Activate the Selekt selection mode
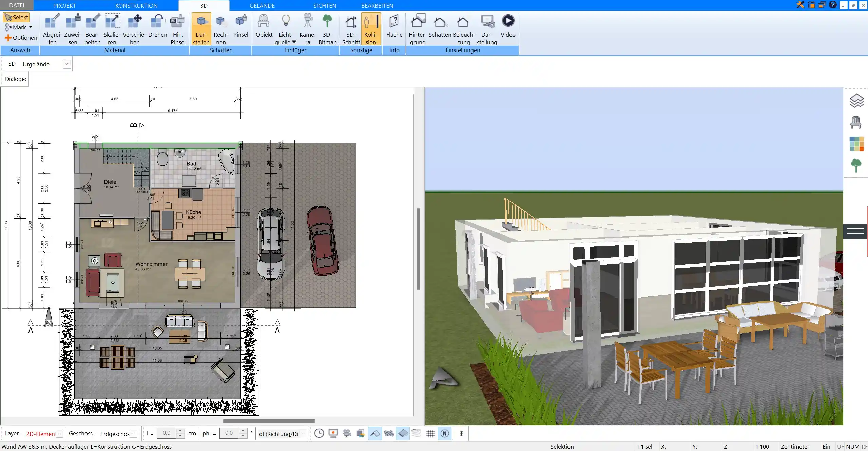Viewport: 868px width, 451px height. coord(16,17)
